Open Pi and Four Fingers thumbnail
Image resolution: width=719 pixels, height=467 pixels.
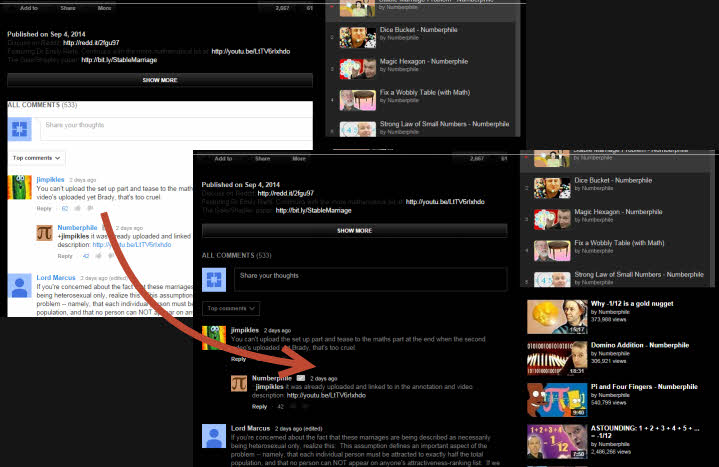coord(557,400)
